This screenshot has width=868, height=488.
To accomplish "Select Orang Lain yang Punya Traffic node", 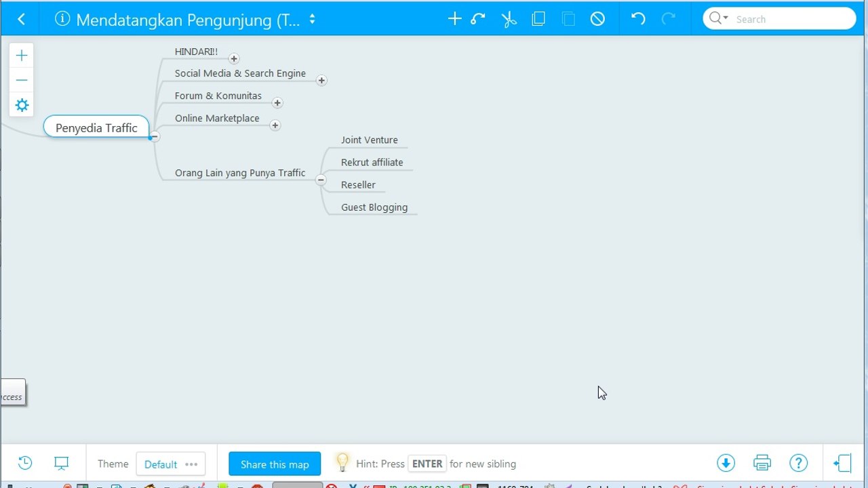I will click(x=240, y=173).
